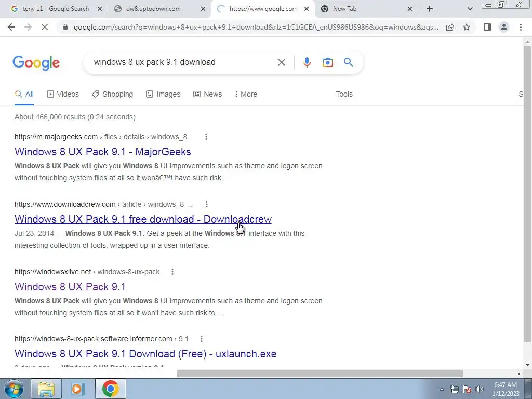Viewport: 532px width, 399px height.
Task: Stop loading the current page
Action: (x=45, y=27)
